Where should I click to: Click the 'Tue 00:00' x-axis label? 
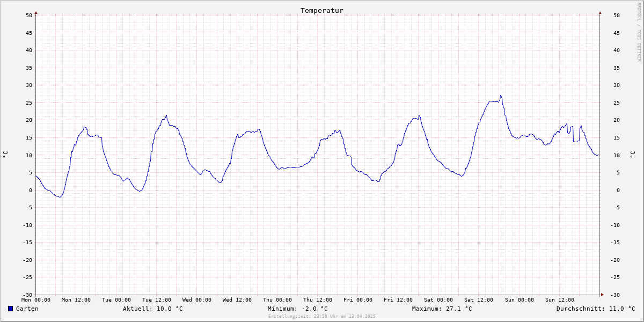[x=116, y=300]
